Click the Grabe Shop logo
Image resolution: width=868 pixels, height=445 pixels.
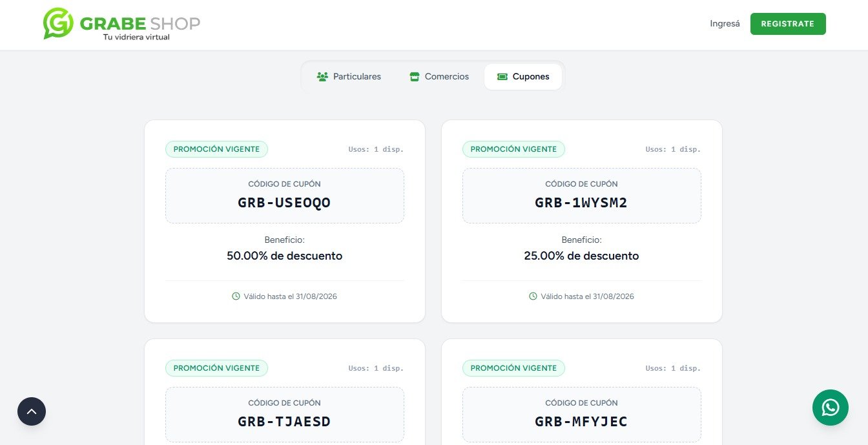[121, 24]
